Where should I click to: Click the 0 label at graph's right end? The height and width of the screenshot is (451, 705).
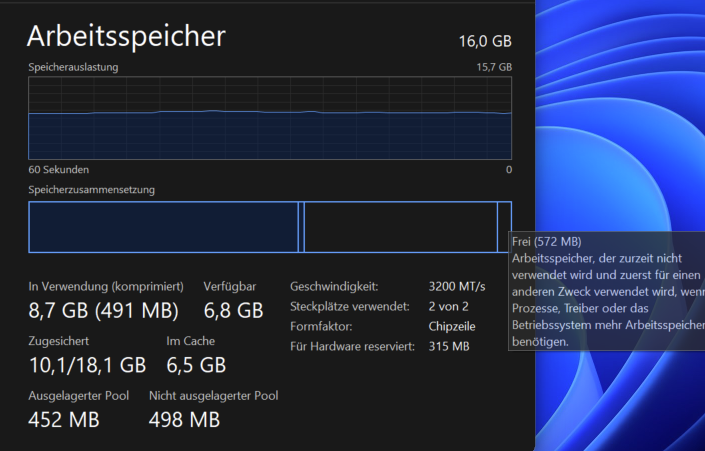pyautogui.click(x=509, y=170)
